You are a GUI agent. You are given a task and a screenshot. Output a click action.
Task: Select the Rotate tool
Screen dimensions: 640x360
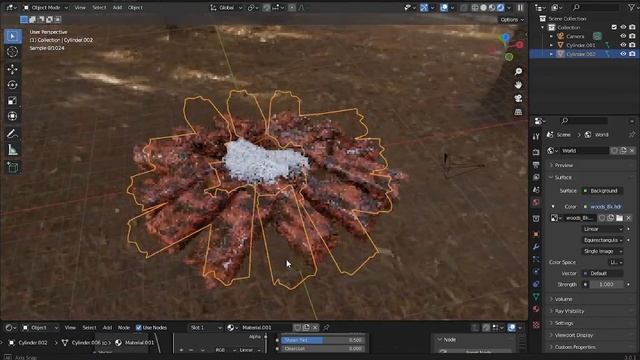(12, 85)
